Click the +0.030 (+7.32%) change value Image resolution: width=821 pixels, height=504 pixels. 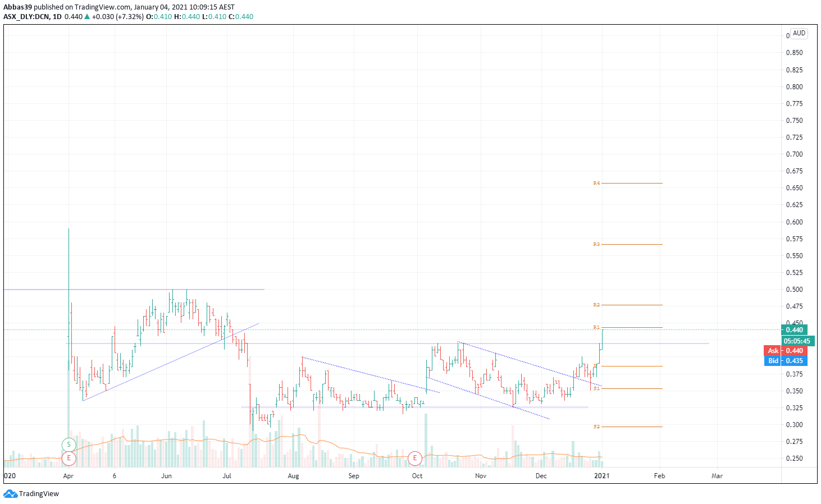click(118, 17)
